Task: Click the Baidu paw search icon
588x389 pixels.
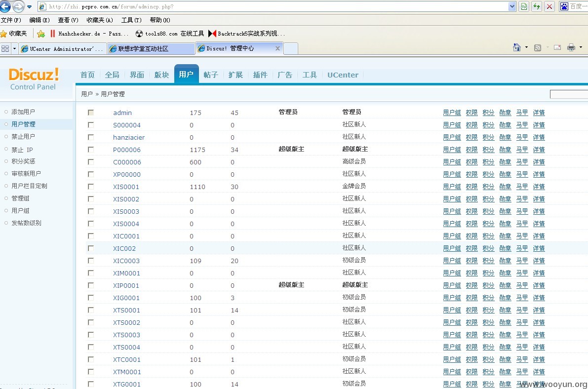Action: 564,6
